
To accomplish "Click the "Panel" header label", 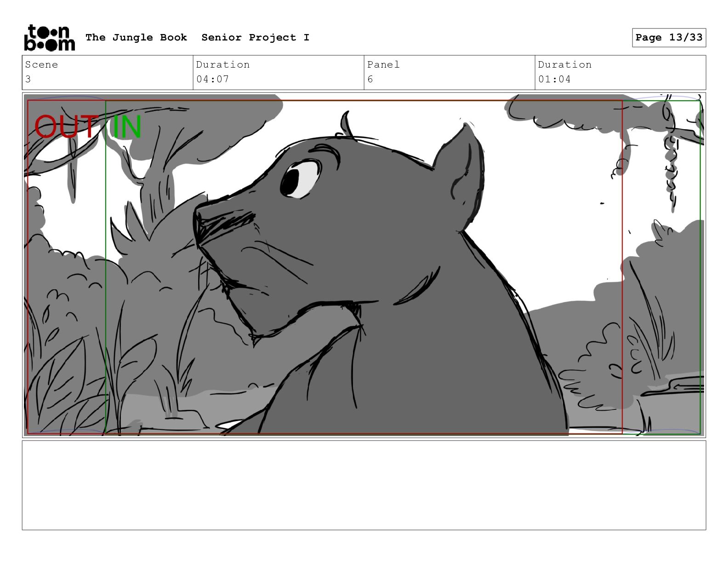I will point(383,64).
